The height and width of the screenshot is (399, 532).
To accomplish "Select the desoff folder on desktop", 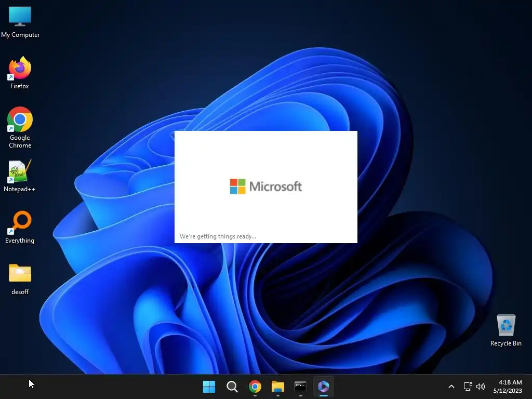I will [20, 278].
